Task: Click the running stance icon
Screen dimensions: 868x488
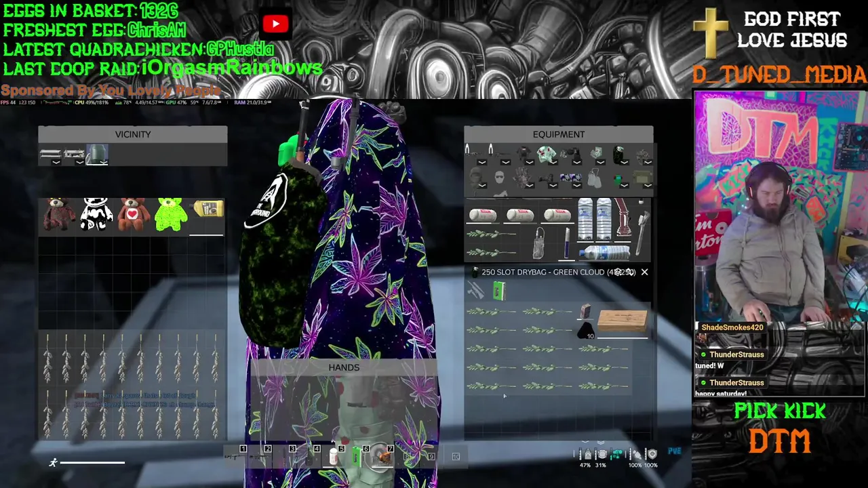Action: click(x=53, y=463)
